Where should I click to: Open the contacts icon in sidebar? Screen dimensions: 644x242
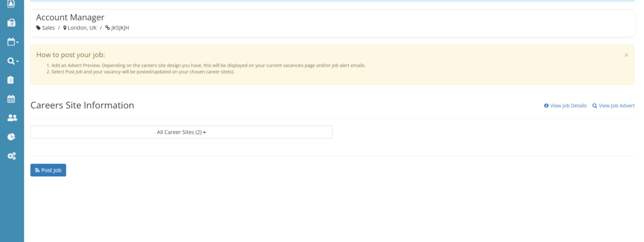11,3
